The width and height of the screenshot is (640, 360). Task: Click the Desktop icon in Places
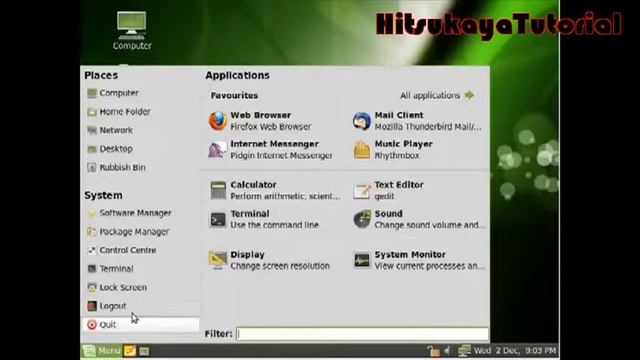coord(92,149)
